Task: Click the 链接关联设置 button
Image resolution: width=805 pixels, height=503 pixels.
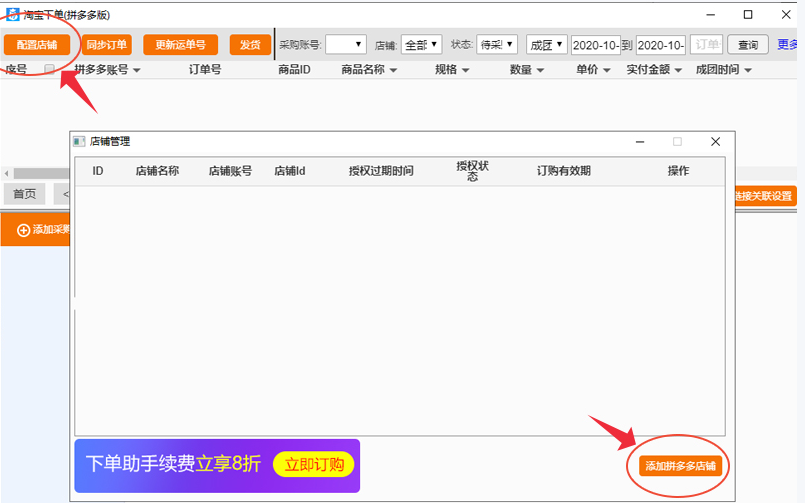Action: pyautogui.click(x=766, y=196)
